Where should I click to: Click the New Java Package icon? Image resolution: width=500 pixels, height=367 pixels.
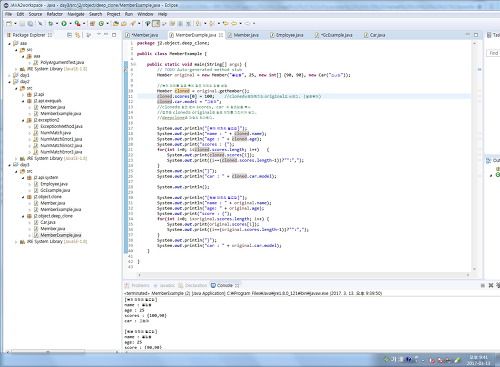(92, 23)
